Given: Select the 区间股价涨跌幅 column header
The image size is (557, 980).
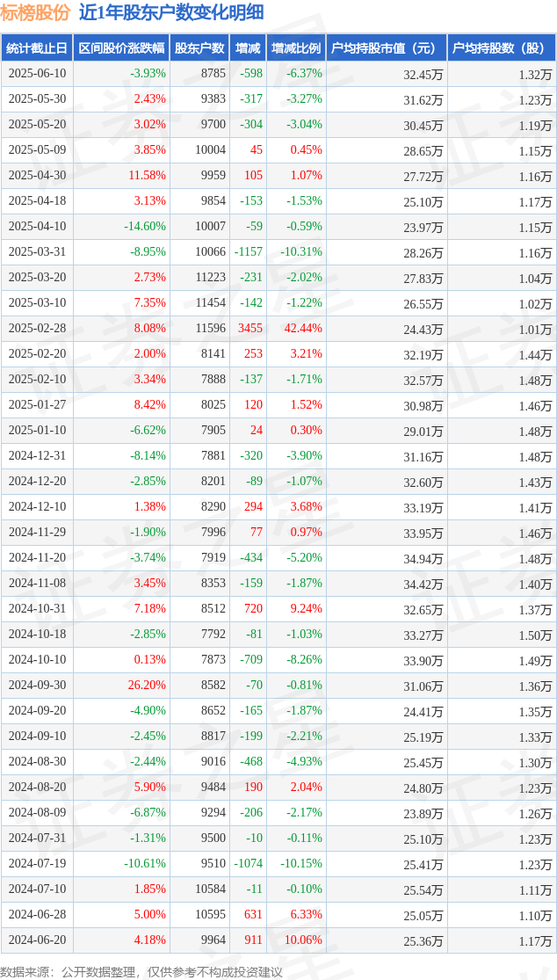Looking at the screenshot, I should coord(122,47).
